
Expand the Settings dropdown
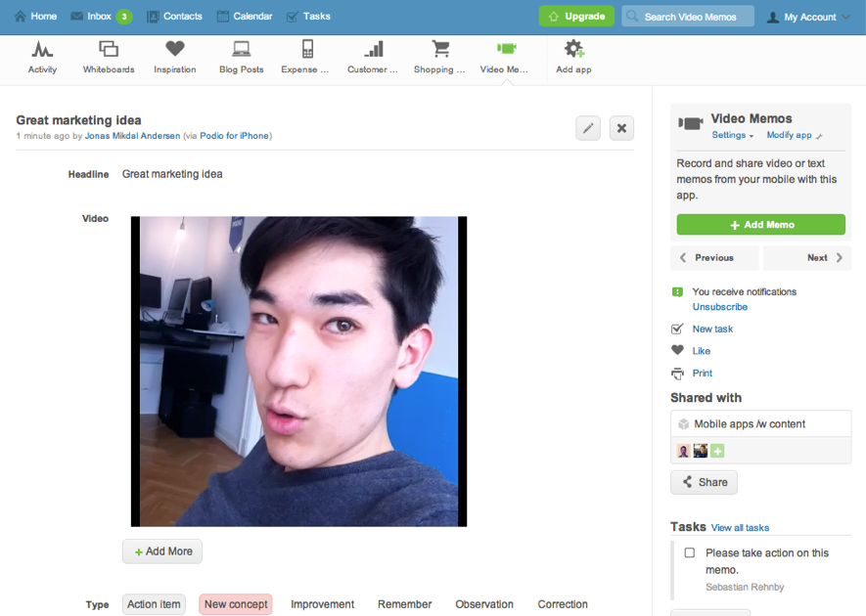point(733,135)
